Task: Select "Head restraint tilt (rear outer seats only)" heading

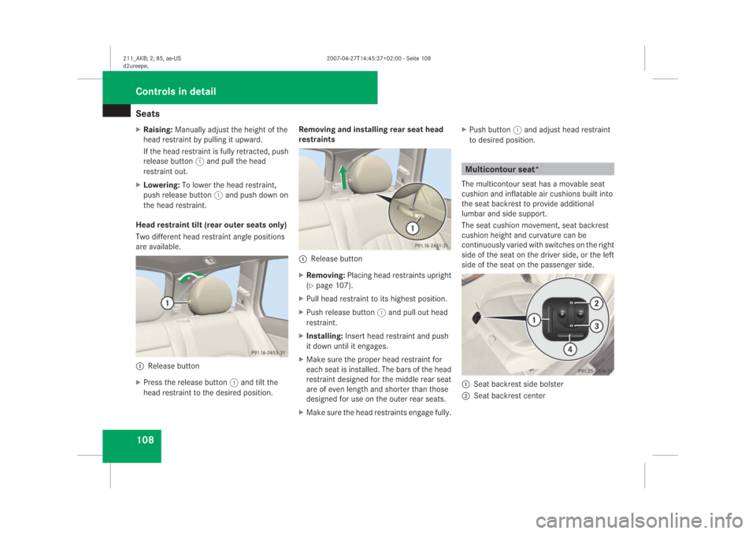Action: 211,224
